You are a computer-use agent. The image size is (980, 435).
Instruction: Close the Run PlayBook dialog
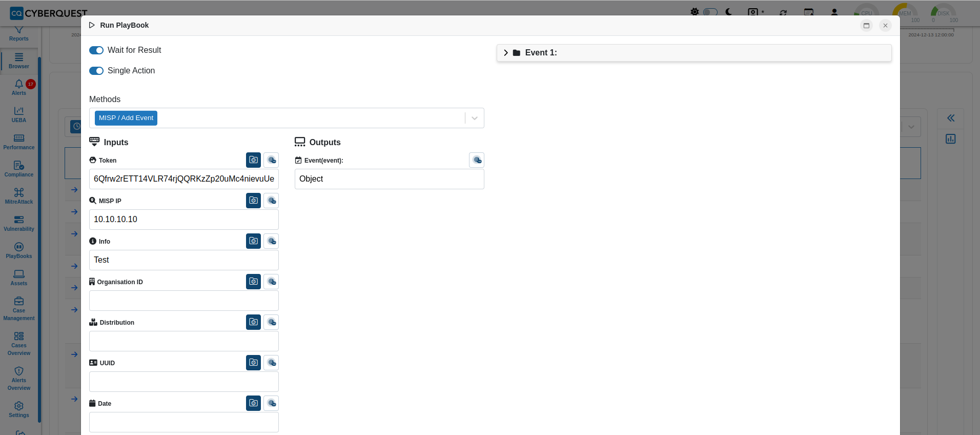click(x=885, y=26)
